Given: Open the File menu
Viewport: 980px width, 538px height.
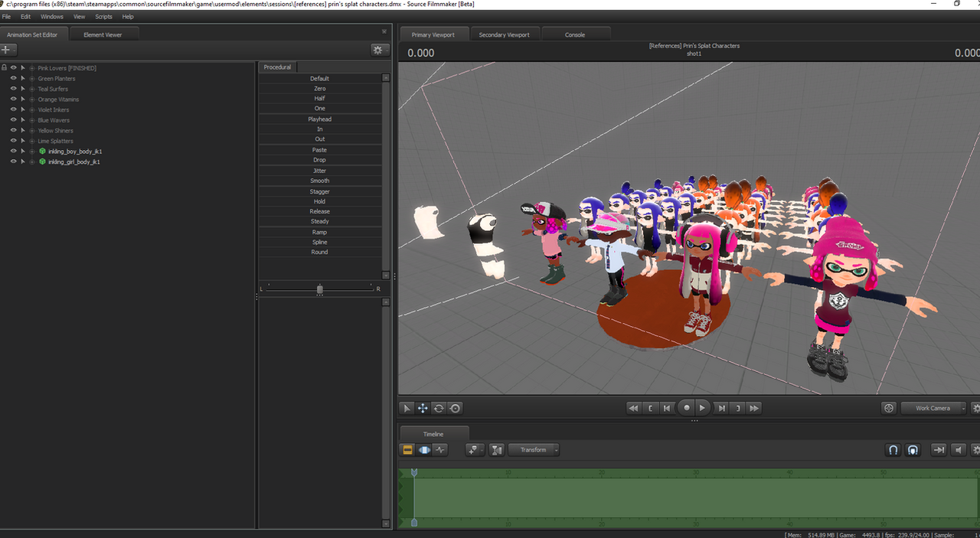Looking at the screenshot, I should (x=7, y=16).
